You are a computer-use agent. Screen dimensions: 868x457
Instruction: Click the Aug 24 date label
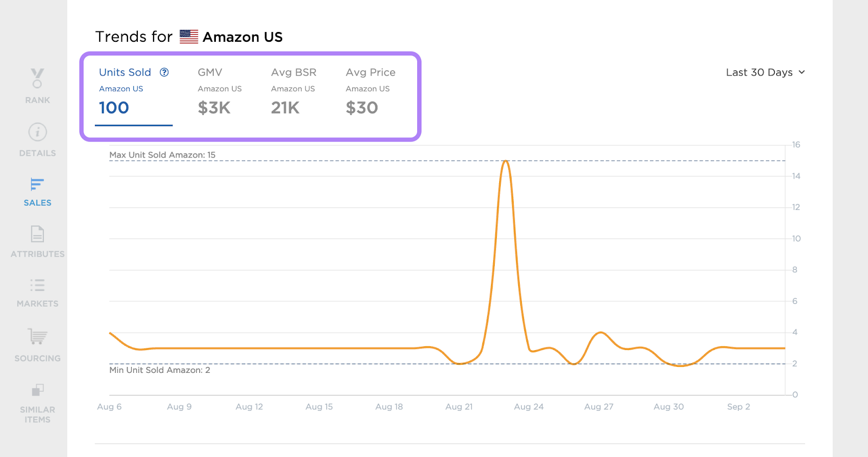click(x=528, y=407)
